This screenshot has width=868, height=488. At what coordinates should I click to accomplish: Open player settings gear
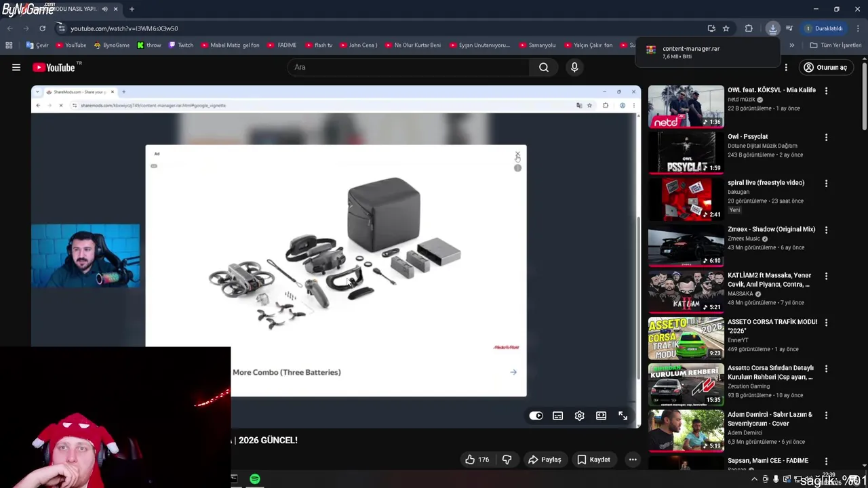[580, 416]
